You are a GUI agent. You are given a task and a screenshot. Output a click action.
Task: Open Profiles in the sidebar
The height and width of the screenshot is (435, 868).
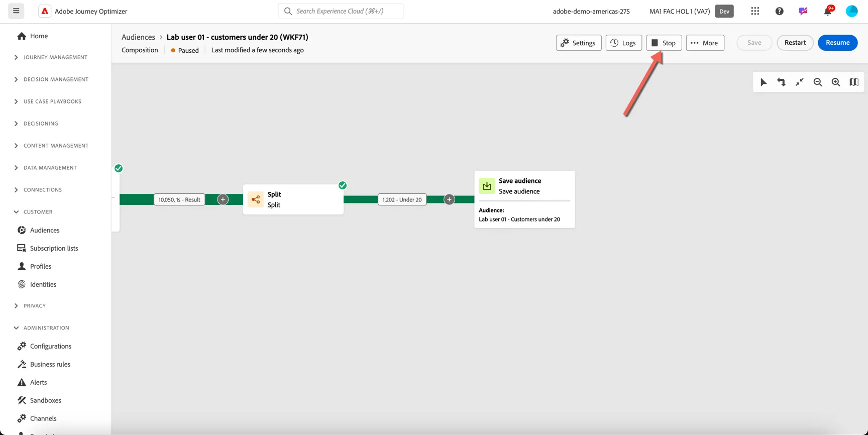[x=34, y=266]
